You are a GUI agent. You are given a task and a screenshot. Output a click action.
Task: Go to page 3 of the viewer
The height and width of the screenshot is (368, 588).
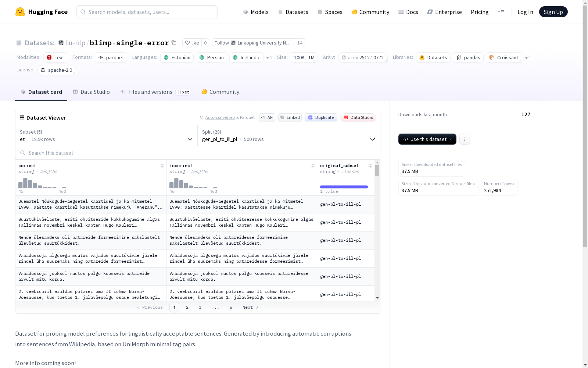[200, 307]
